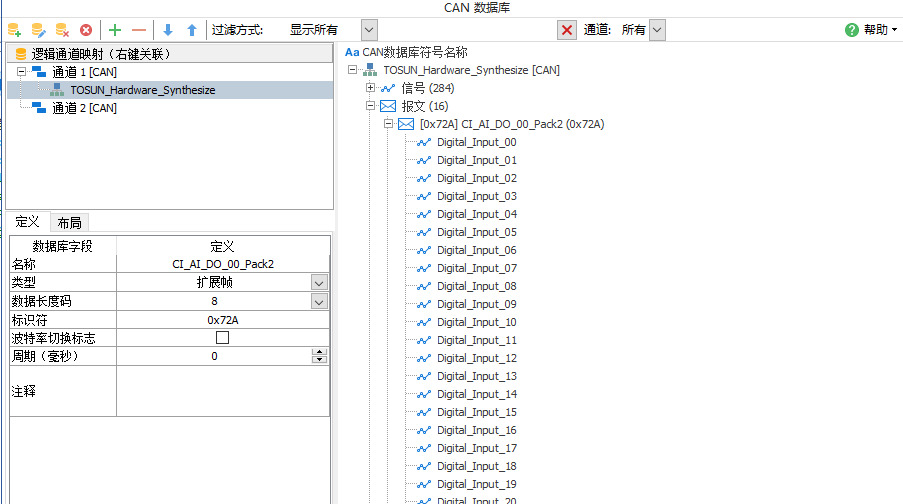
Task: Click the 注释 comment field
Action: coord(223,391)
